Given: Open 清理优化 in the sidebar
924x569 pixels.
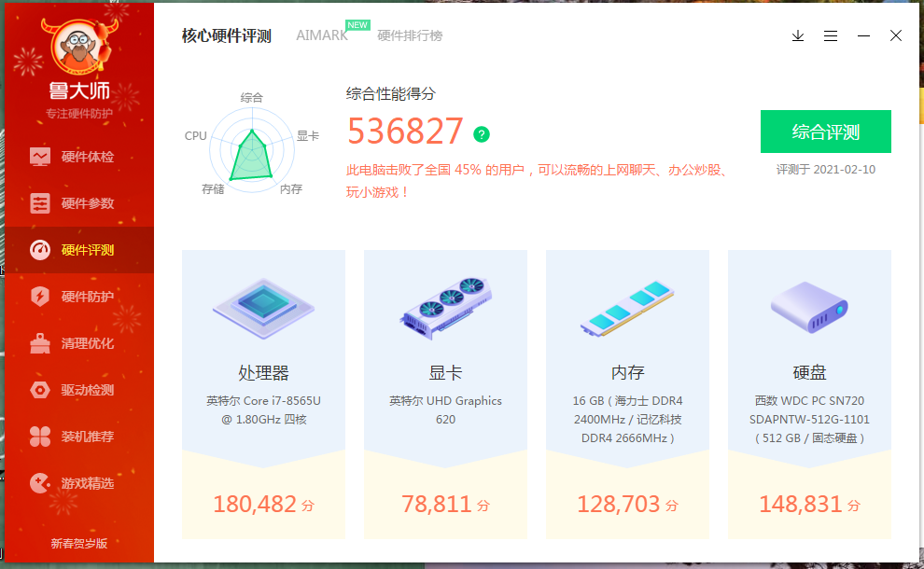Looking at the screenshot, I should coord(79,343).
